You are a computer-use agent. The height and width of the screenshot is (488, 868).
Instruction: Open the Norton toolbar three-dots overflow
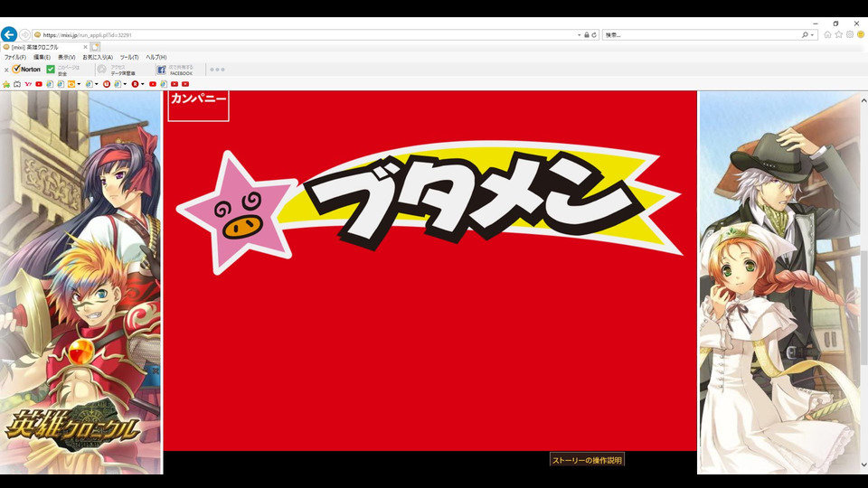click(x=218, y=70)
